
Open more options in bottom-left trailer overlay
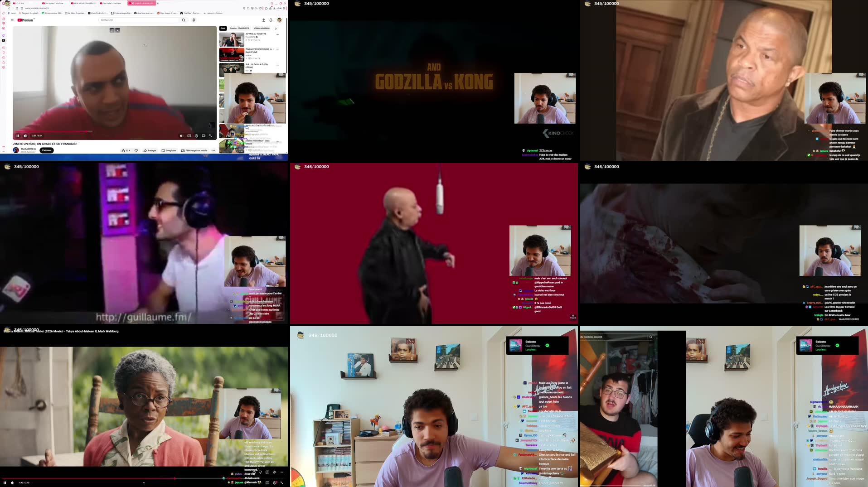point(281,472)
